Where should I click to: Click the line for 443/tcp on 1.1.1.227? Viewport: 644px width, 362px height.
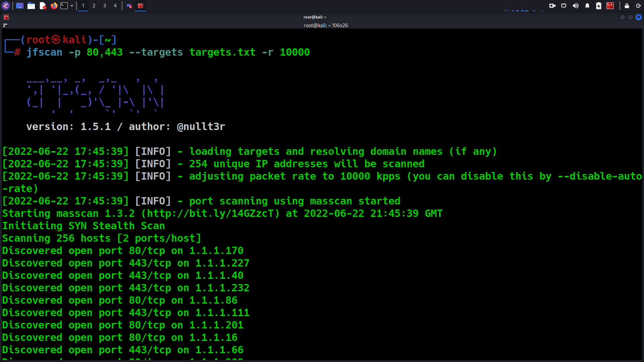[x=126, y=263]
